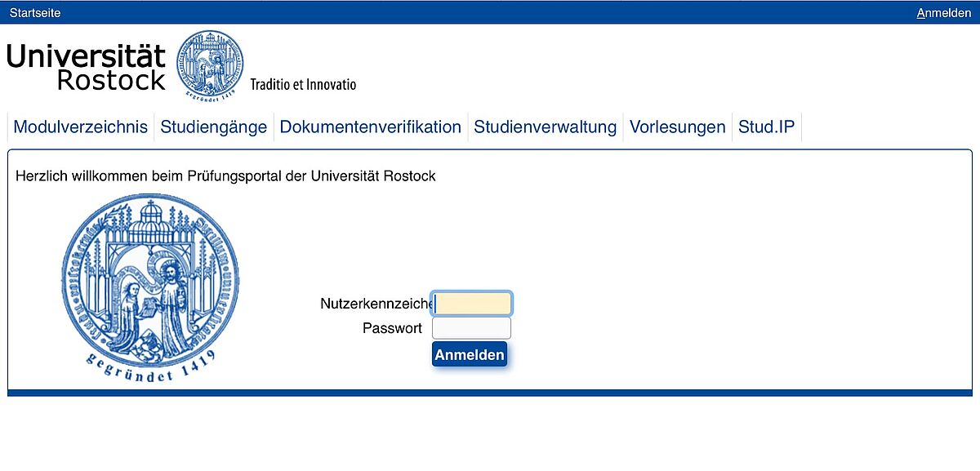
Task: Focus the Nutzerkennzeichen input field
Action: [472, 304]
